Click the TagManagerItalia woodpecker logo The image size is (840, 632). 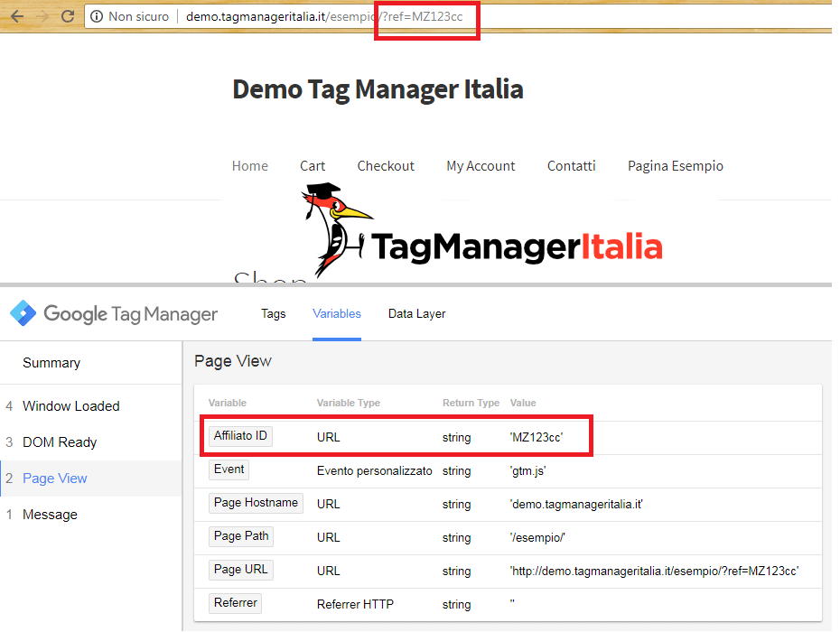point(481,231)
